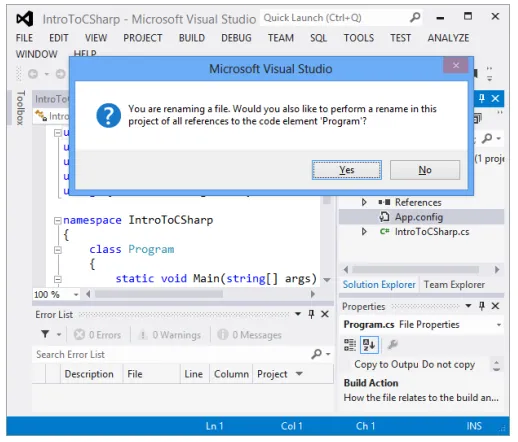This screenshot has width=518, height=442.
Task: Click the Property Pages wrench icon
Action: (393, 345)
